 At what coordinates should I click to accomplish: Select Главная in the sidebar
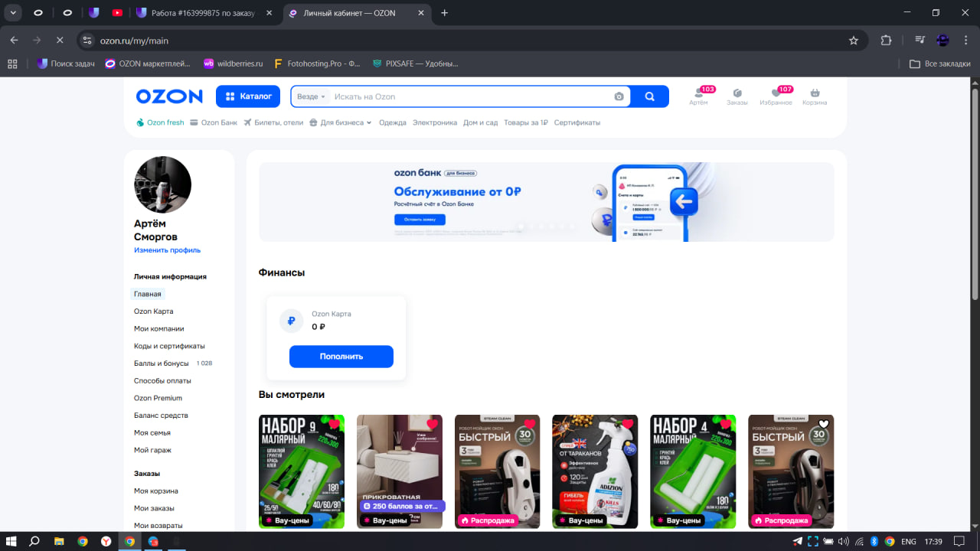click(148, 294)
